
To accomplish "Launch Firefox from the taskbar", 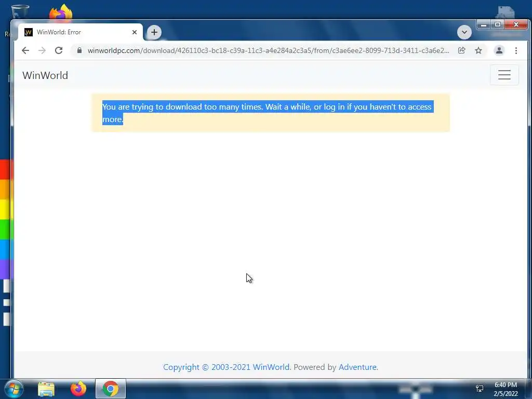I will tap(78, 389).
